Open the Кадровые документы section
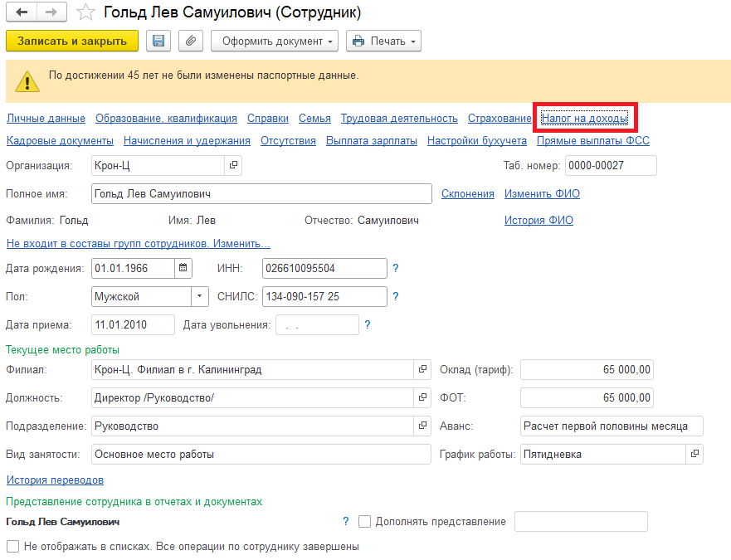Viewport: 731px width, 560px height. (60, 141)
